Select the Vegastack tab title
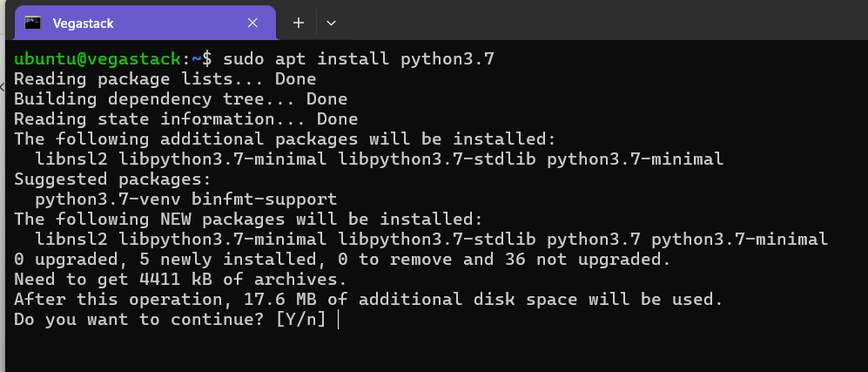The image size is (868, 372). pyautogui.click(x=84, y=23)
